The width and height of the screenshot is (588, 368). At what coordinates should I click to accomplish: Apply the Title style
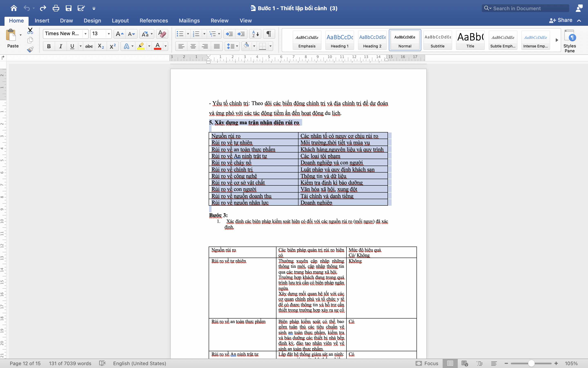470,40
